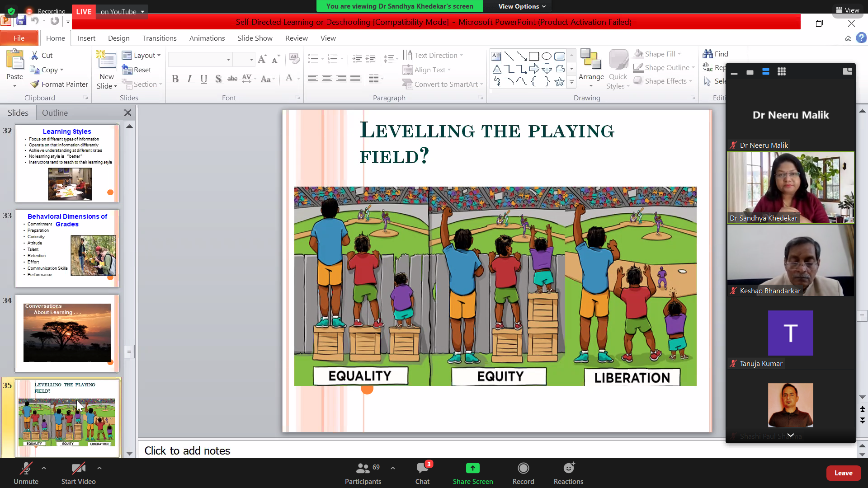
Task: Toggle Strikethrough formatting
Action: pos(232,79)
